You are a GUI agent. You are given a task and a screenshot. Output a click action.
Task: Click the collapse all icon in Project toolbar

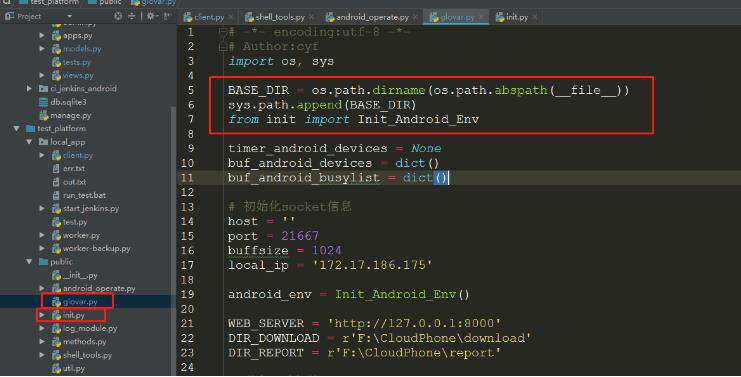[132, 16]
